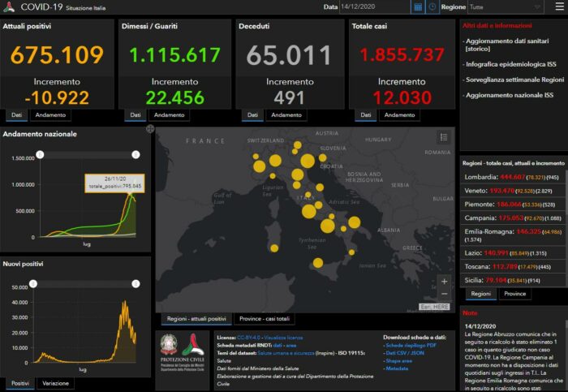568x392 pixels.
Task: Open Sorveglianza settimanale Regioni link
Action: [x=512, y=80]
